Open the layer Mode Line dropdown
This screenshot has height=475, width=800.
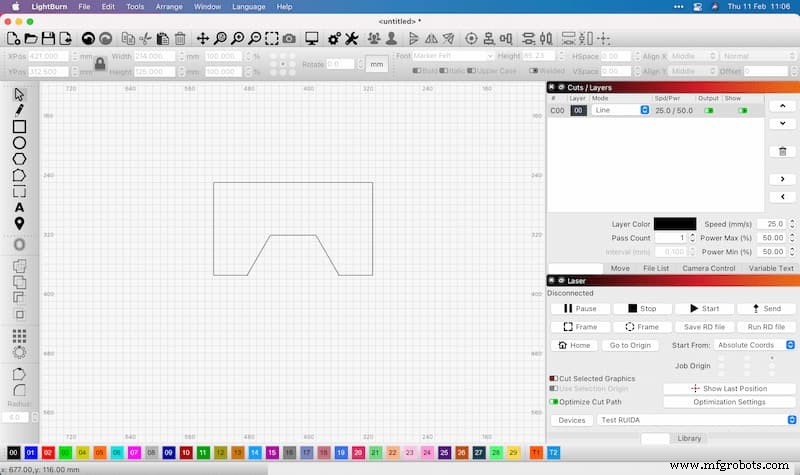point(620,110)
